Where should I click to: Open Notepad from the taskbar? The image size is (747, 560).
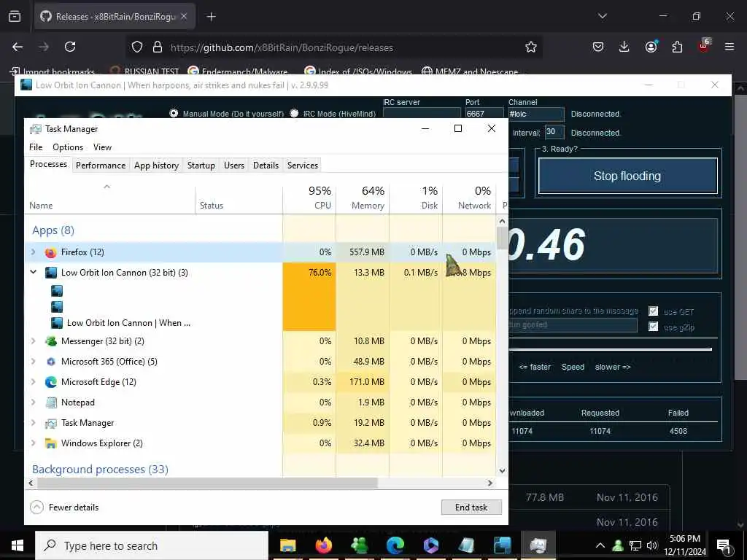click(x=466, y=545)
